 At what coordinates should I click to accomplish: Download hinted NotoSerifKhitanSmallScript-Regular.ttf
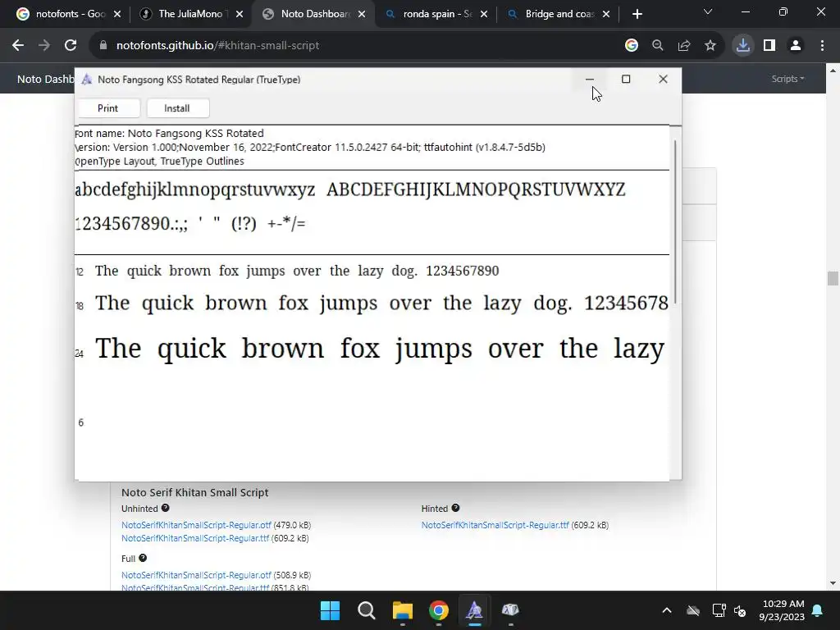click(495, 525)
